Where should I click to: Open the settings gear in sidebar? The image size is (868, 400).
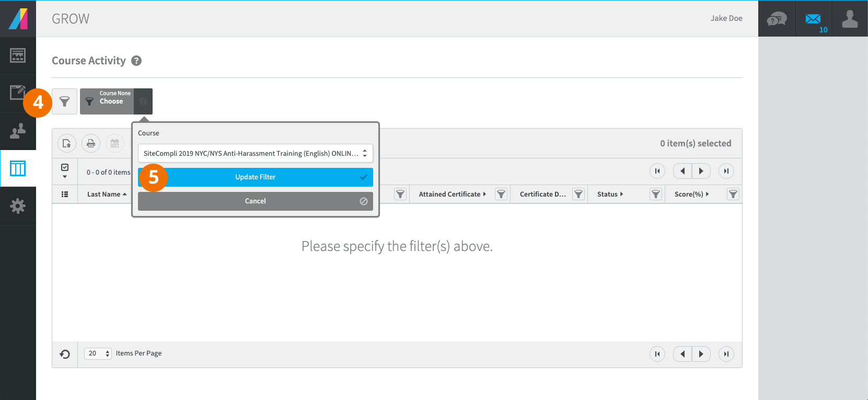pyautogui.click(x=18, y=206)
